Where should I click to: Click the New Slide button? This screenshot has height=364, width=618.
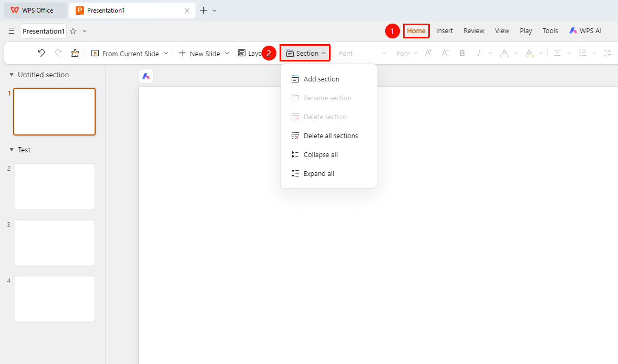tap(200, 53)
